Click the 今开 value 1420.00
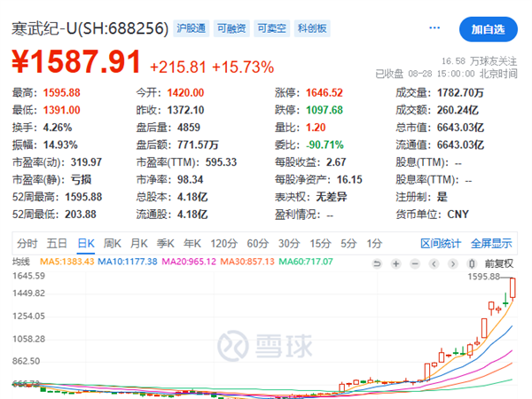Viewport: 532px width, 399px height. pos(185,92)
